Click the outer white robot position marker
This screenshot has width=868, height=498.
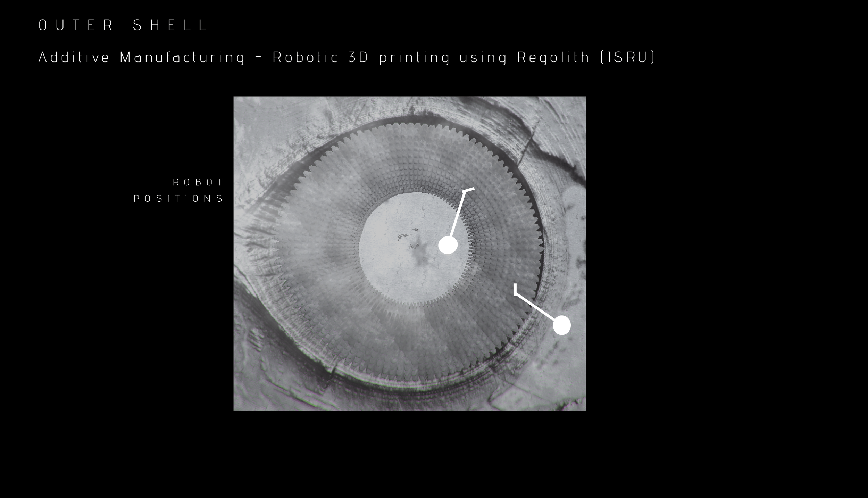561,325
